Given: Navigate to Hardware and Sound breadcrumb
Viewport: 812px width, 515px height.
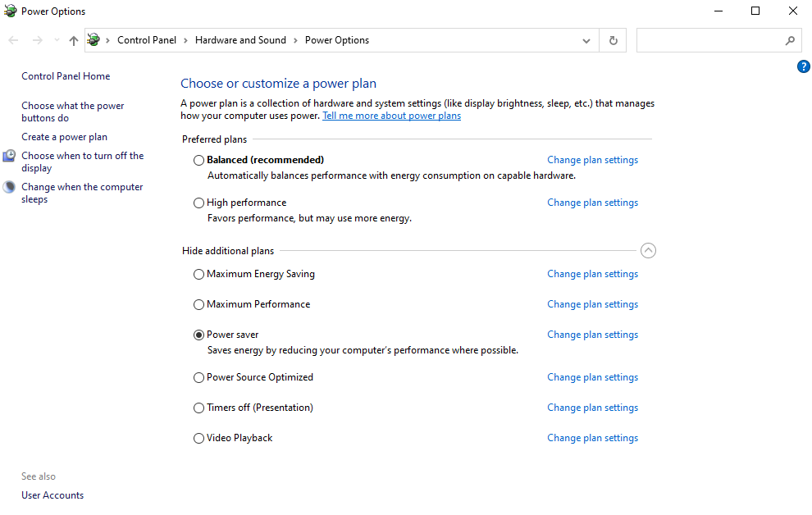Looking at the screenshot, I should point(240,39).
